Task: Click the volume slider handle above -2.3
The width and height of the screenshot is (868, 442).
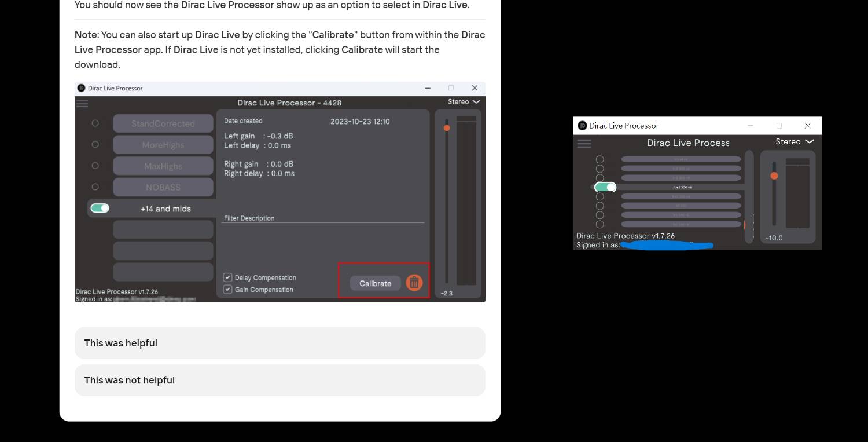Action: (447, 127)
